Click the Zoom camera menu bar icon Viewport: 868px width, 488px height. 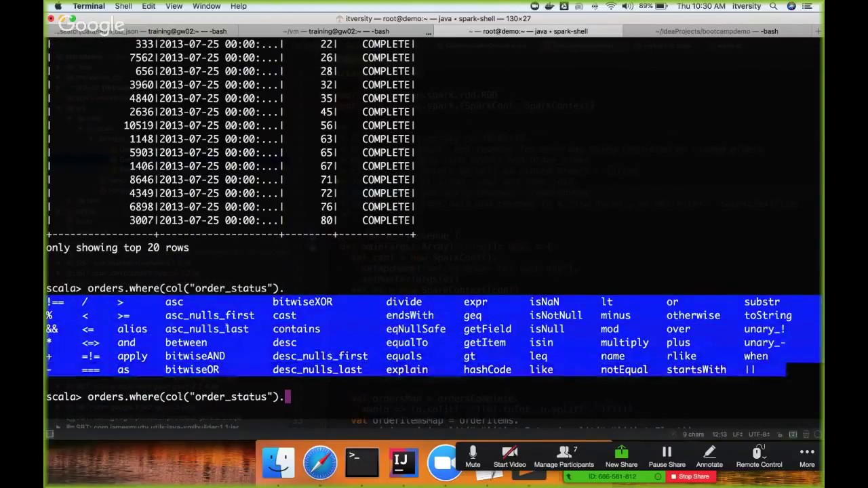(535, 6)
